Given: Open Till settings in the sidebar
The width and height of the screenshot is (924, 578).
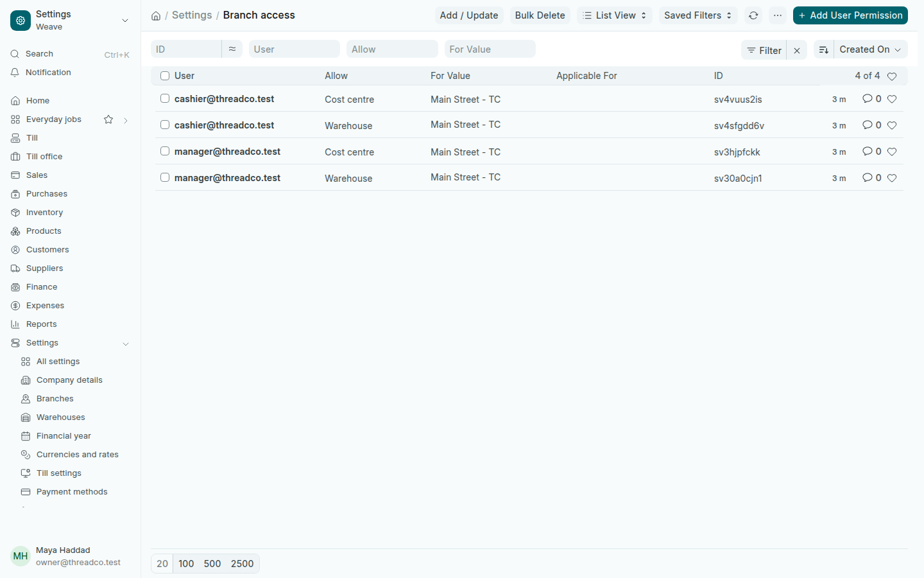Looking at the screenshot, I should pyautogui.click(x=58, y=473).
